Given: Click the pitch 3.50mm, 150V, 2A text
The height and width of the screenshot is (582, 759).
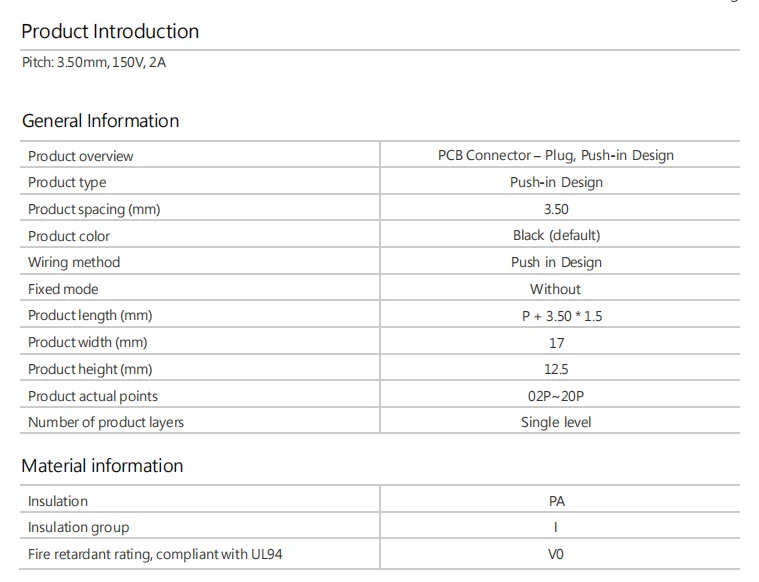Looking at the screenshot, I should (94, 62).
